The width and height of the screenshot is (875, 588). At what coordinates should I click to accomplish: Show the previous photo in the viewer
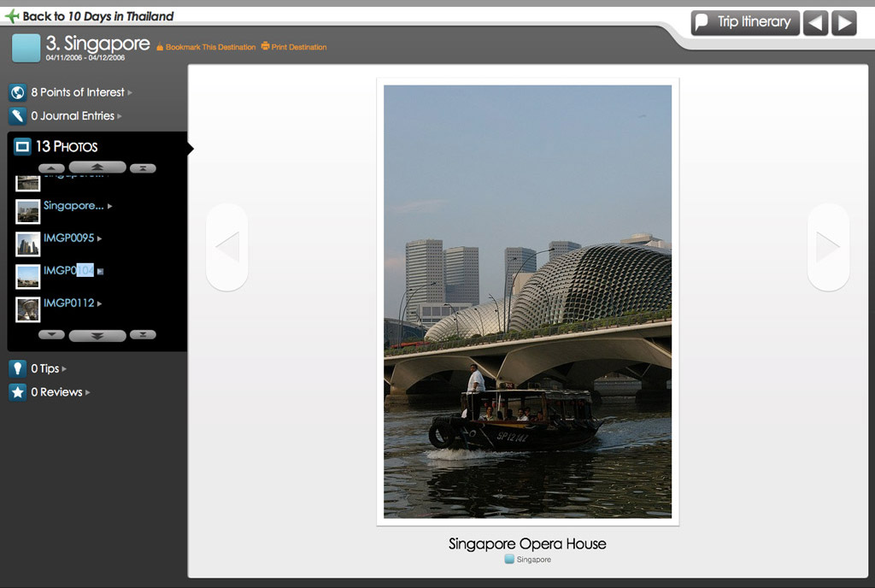(227, 247)
